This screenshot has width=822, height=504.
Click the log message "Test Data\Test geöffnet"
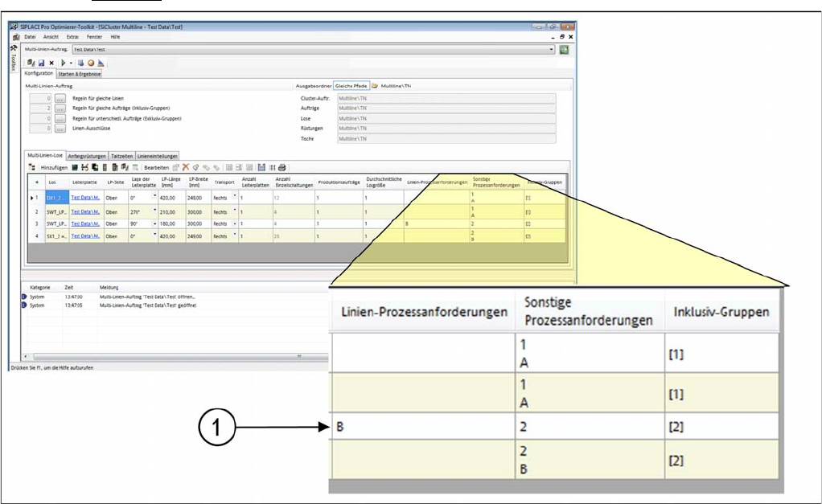point(148,305)
